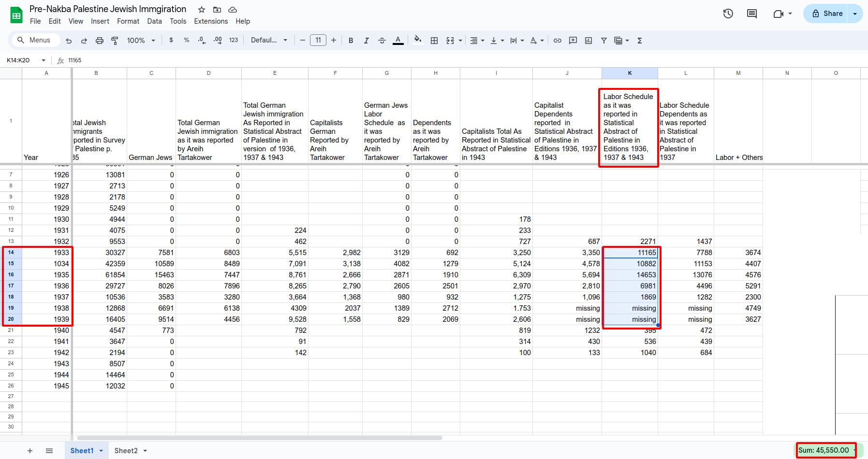Open the Insert menu
The height and width of the screenshot is (459, 868).
100,21
